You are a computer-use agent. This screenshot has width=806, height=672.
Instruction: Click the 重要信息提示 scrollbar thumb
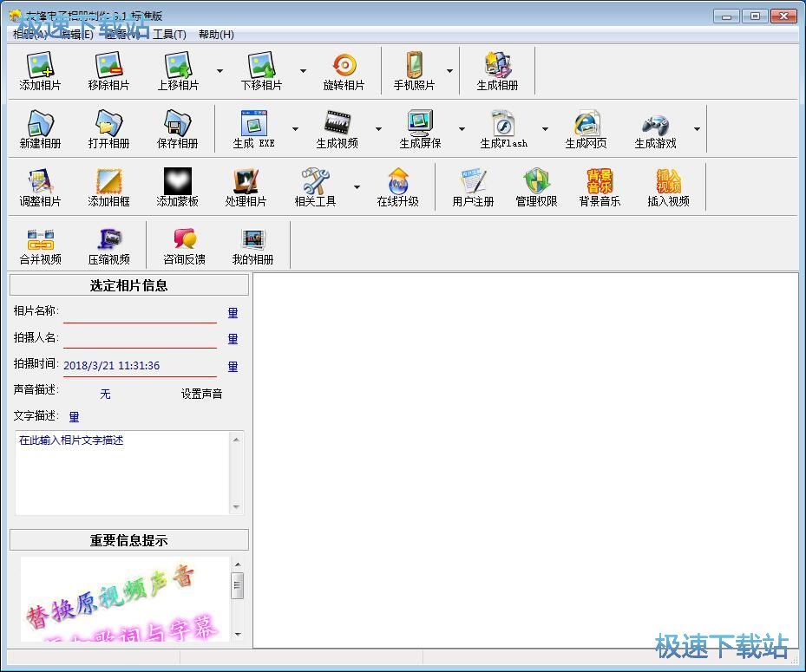pos(237,585)
